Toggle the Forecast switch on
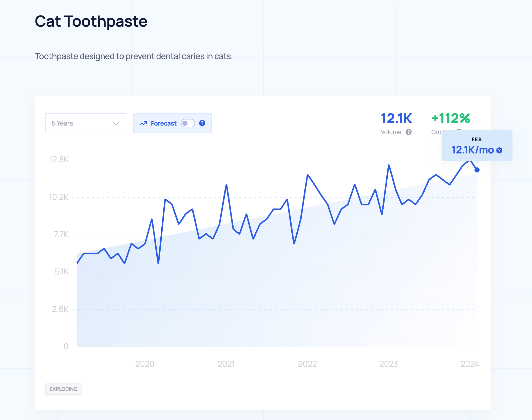The width and height of the screenshot is (532, 420). 188,123
